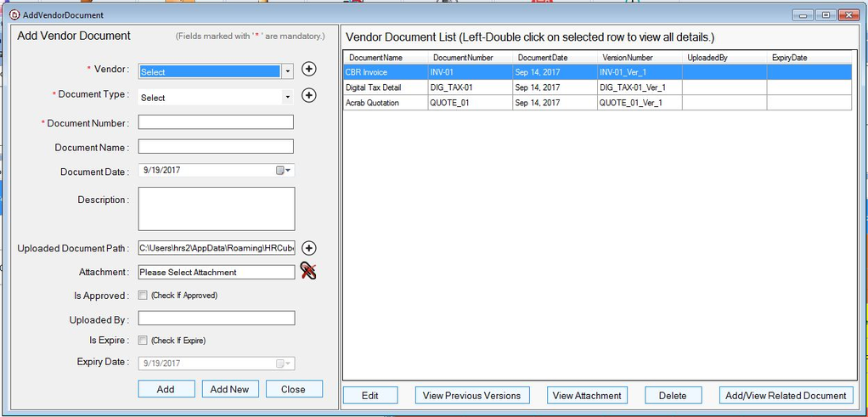Image resolution: width=868 pixels, height=417 pixels.
Task: Click the Uploaded Document Path field
Action: pyautogui.click(x=217, y=248)
